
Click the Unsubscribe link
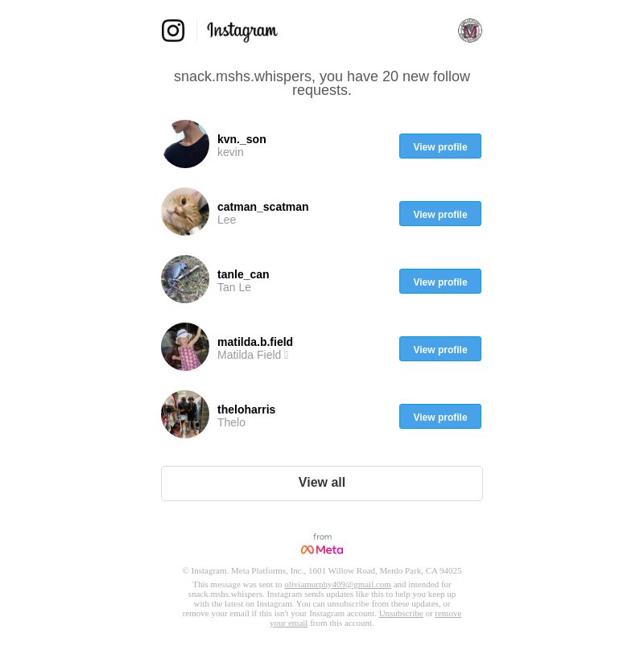tap(401, 614)
